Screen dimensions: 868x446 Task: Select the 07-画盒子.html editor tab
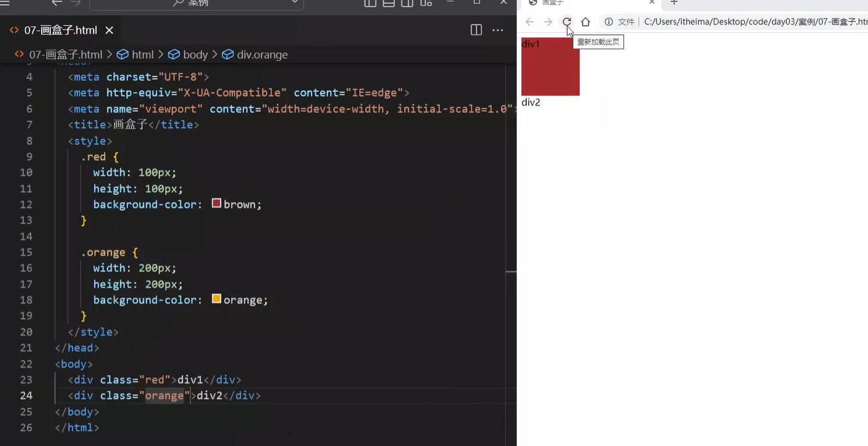[x=60, y=30]
